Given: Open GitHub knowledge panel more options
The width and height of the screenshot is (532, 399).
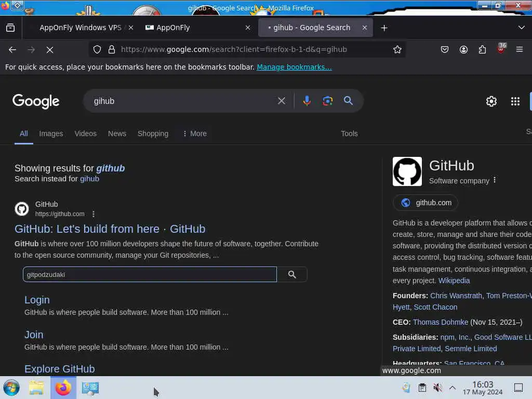Looking at the screenshot, I should (x=495, y=180).
